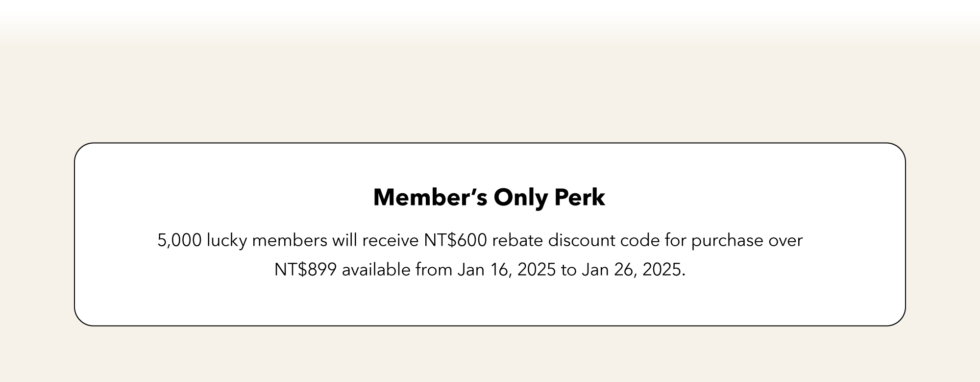
Task: Click the "Jan 26, 2025" end date
Action: coord(634,270)
